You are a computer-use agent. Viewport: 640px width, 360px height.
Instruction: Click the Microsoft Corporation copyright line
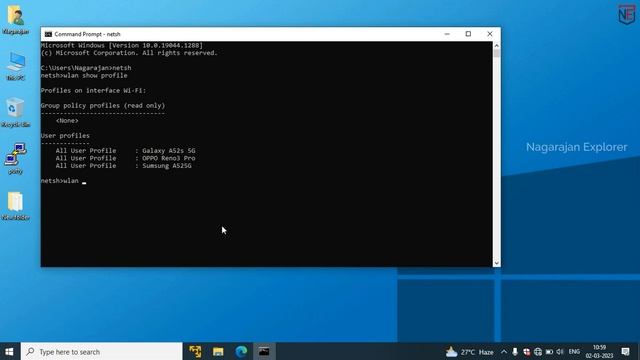click(129, 53)
